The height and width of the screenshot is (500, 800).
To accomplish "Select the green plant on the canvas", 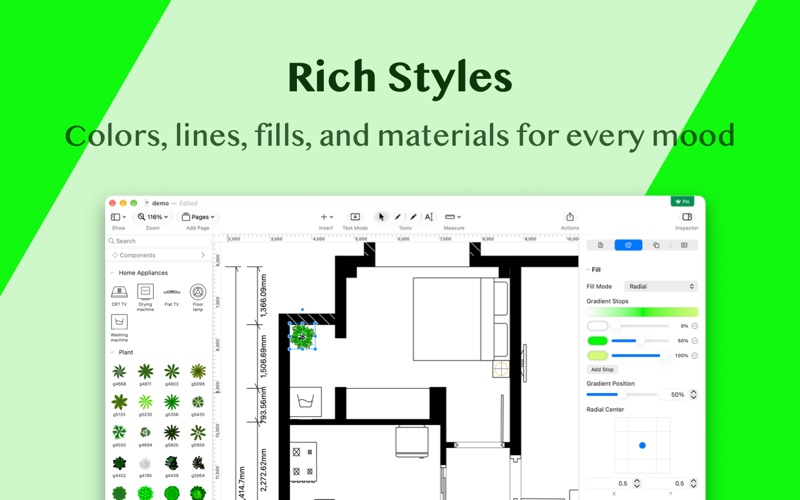I will pyautogui.click(x=303, y=336).
